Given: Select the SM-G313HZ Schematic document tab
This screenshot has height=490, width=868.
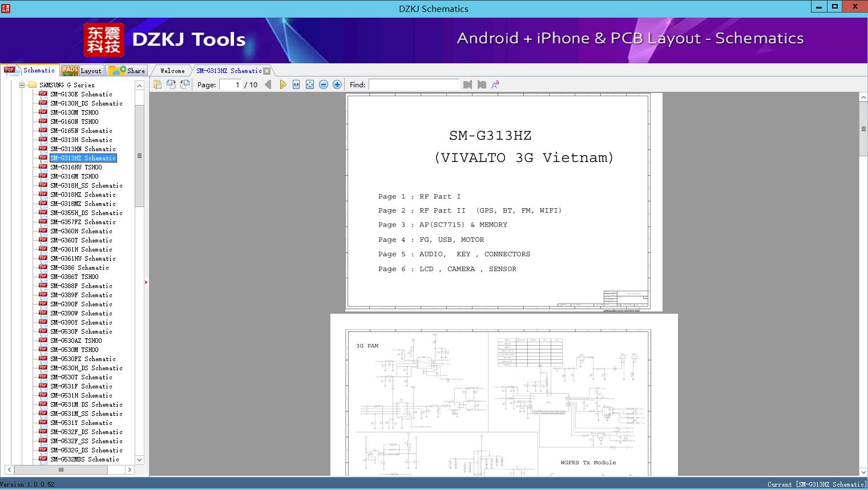Looking at the screenshot, I should (229, 71).
